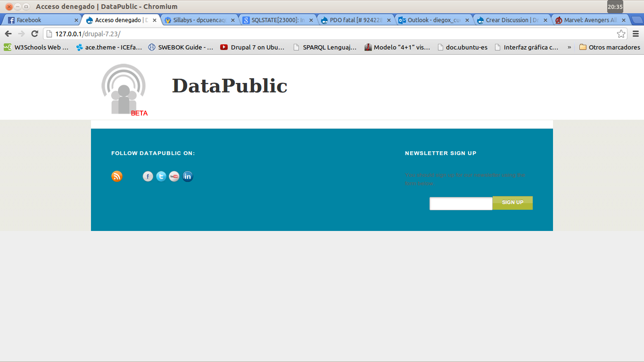This screenshot has width=644, height=362.
Task: Bookmark this page with the star
Action: pyautogui.click(x=621, y=33)
